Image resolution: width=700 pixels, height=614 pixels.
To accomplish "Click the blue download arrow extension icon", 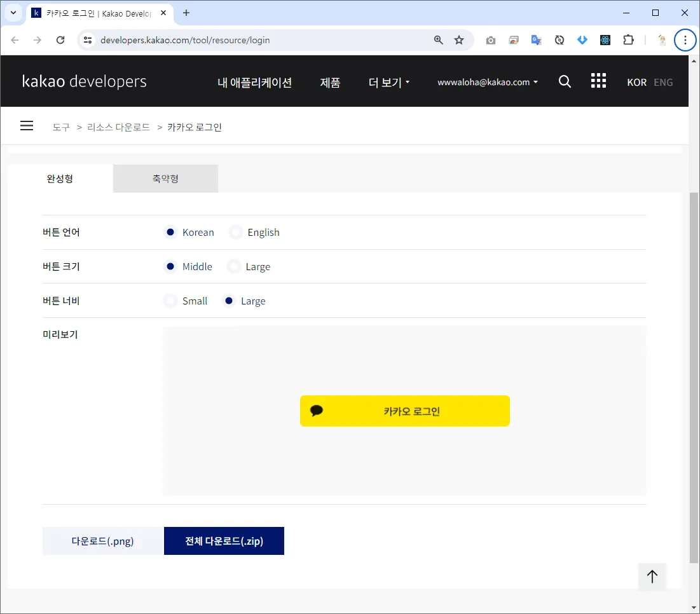I will [582, 40].
